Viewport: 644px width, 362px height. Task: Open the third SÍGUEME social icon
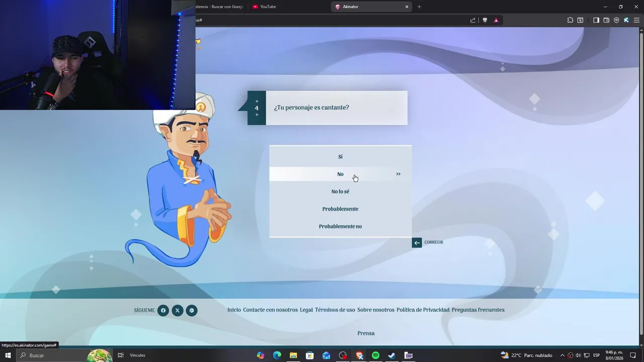pyautogui.click(x=192, y=310)
